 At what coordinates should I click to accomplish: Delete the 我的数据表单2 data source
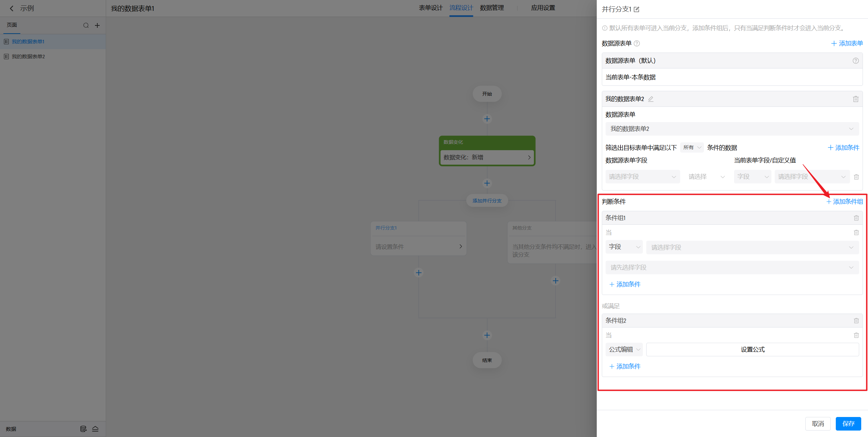(x=855, y=99)
